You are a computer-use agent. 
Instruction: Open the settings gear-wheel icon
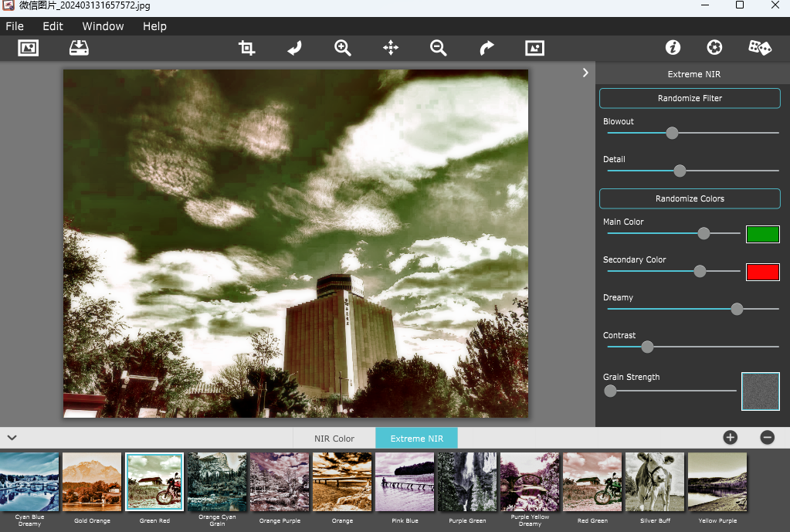714,47
